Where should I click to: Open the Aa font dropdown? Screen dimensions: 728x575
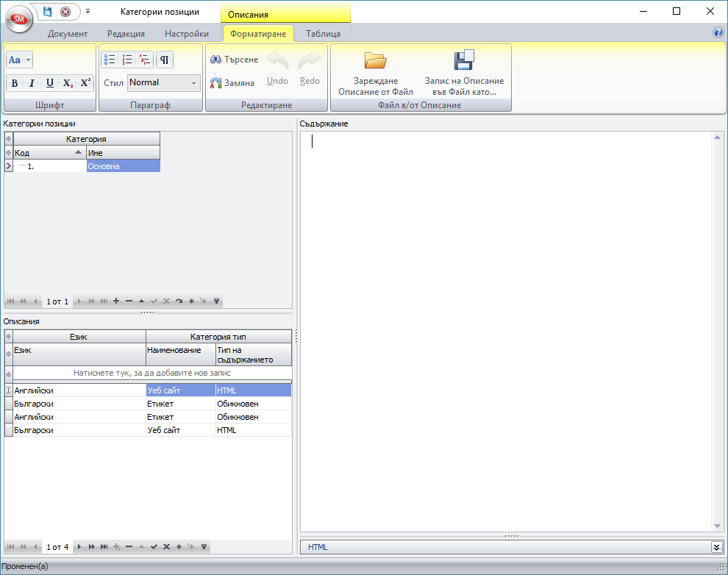20,60
